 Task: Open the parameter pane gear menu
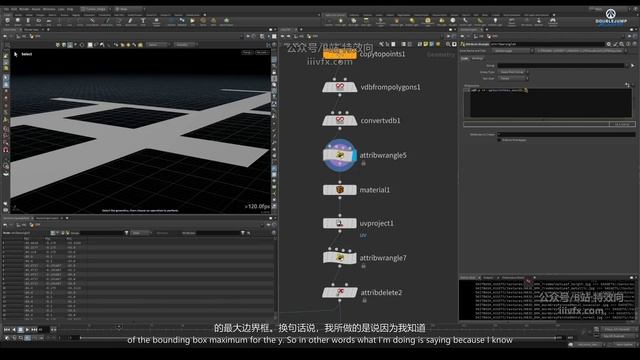tap(609, 44)
